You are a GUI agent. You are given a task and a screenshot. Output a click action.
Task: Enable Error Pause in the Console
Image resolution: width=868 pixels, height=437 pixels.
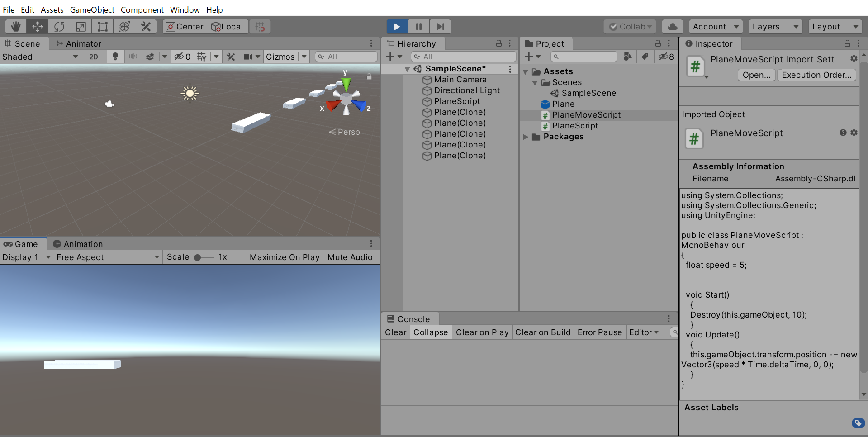[x=600, y=332]
